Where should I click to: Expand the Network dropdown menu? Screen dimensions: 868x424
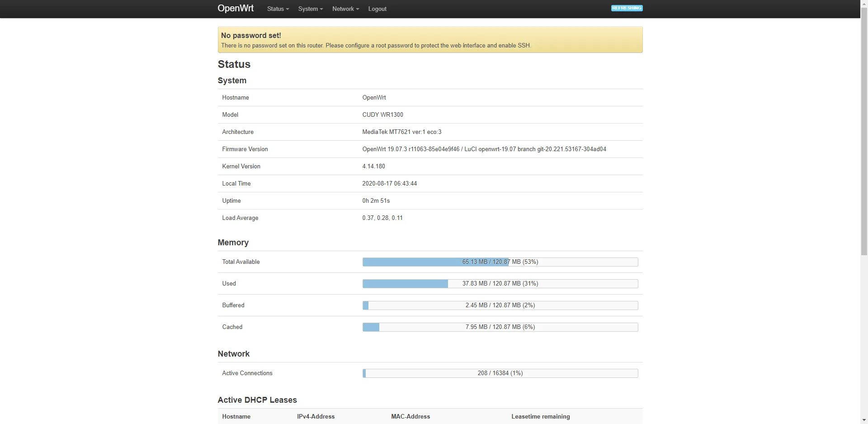[x=345, y=9]
